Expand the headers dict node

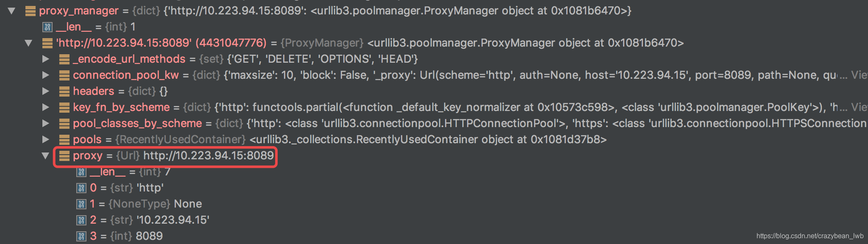46,91
